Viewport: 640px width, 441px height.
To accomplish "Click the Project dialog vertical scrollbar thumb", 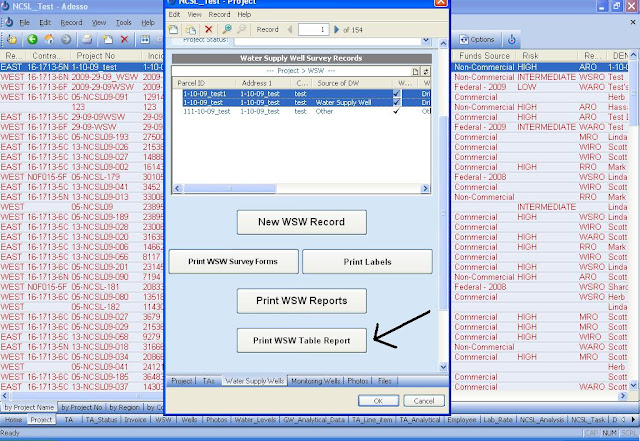I will [443, 213].
